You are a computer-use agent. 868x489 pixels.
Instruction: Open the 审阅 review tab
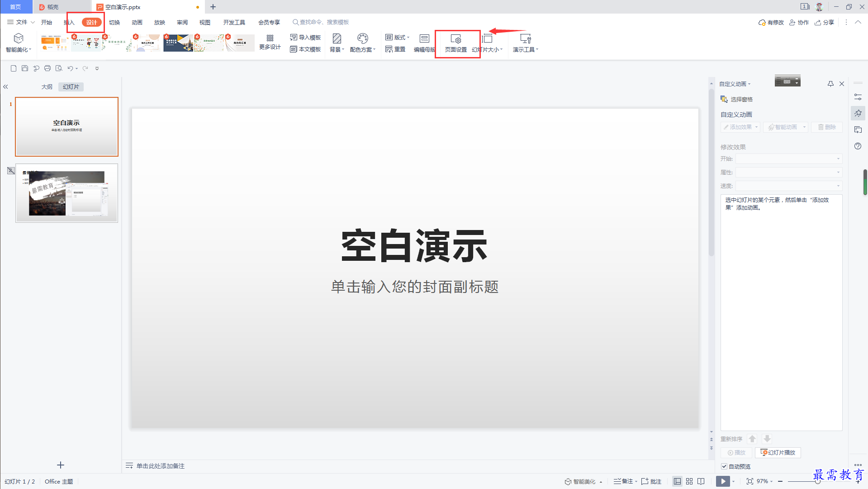tap(182, 22)
